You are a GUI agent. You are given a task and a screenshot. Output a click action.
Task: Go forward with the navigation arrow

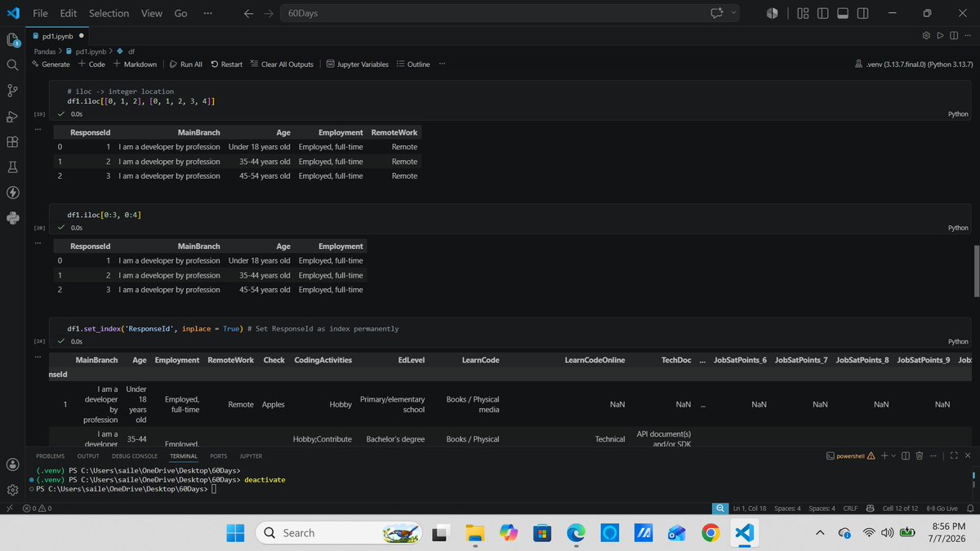pyautogui.click(x=269, y=13)
